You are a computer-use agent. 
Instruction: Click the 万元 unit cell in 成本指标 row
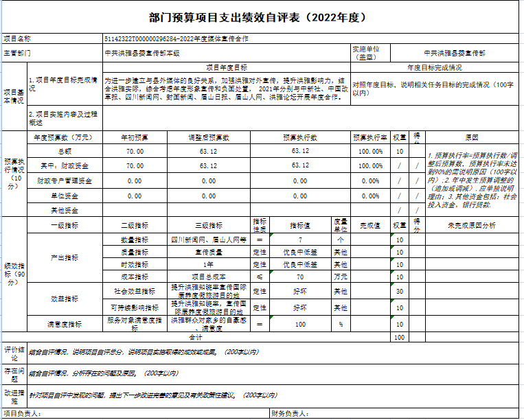(x=341, y=277)
